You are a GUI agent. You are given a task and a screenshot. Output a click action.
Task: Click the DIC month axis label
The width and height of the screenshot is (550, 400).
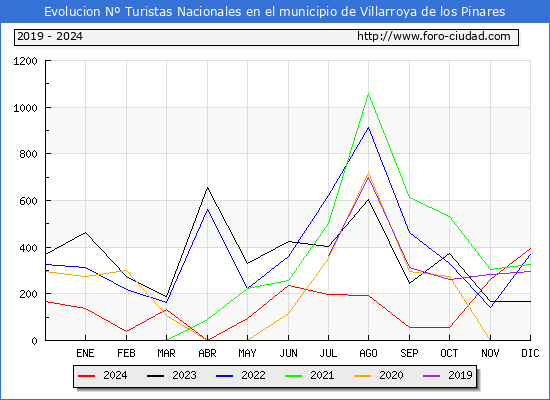coord(530,353)
